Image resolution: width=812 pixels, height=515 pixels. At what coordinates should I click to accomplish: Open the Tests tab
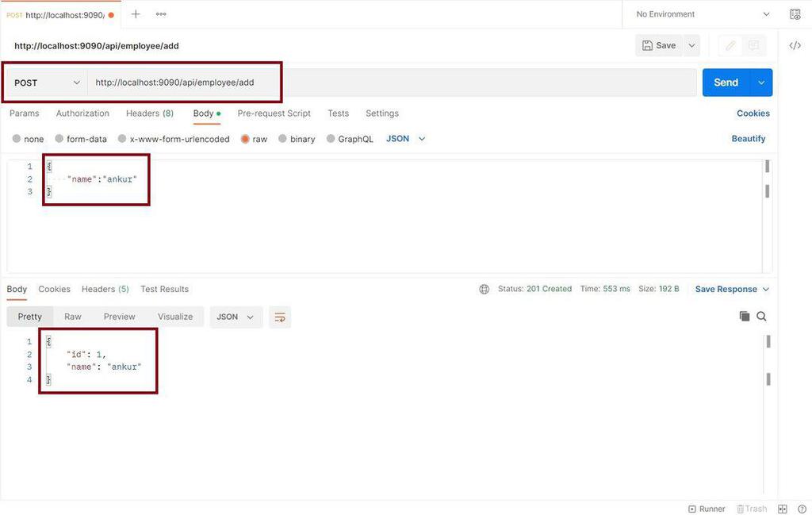click(338, 113)
